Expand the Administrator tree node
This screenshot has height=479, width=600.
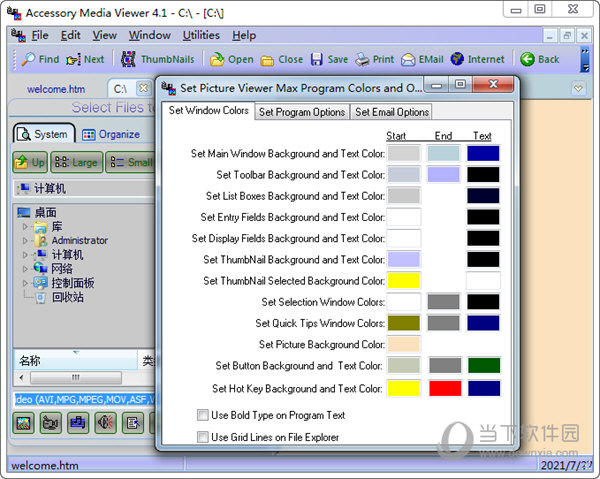click(25, 241)
